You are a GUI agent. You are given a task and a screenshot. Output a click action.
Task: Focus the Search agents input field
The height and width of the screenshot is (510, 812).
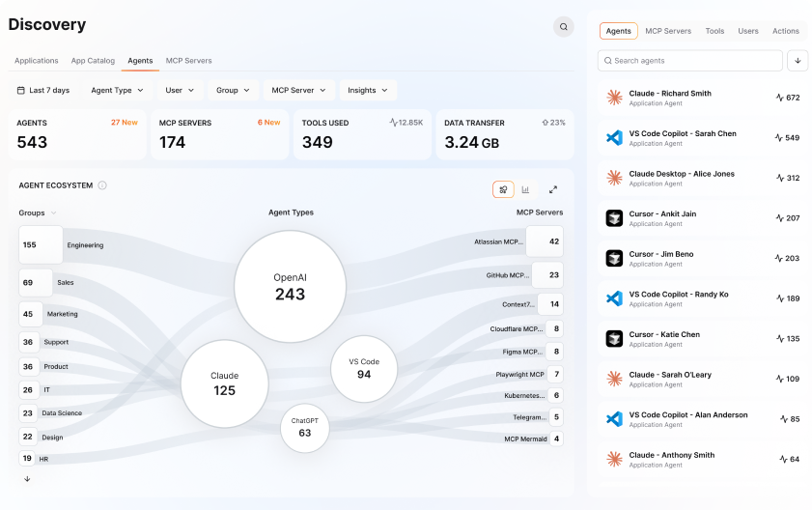coord(689,61)
